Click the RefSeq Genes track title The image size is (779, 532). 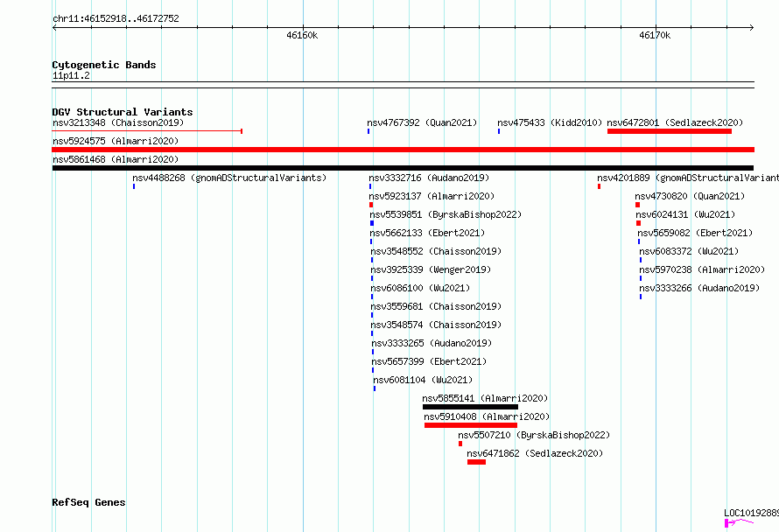pyautogui.click(x=88, y=503)
